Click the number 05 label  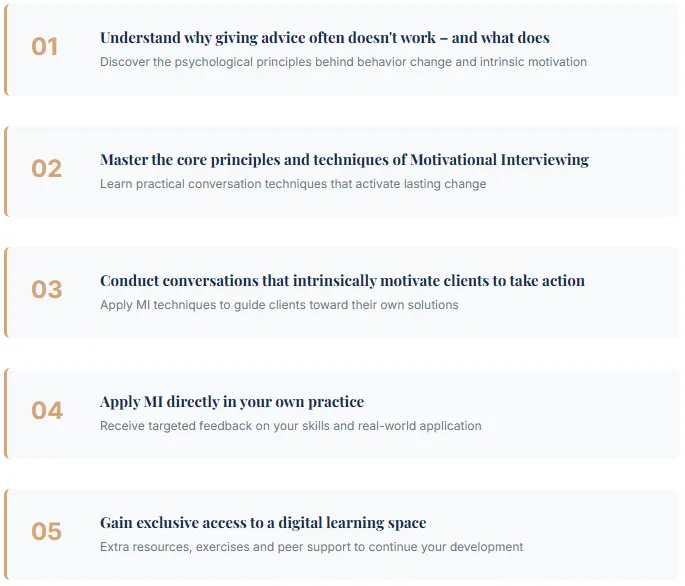(46, 532)
